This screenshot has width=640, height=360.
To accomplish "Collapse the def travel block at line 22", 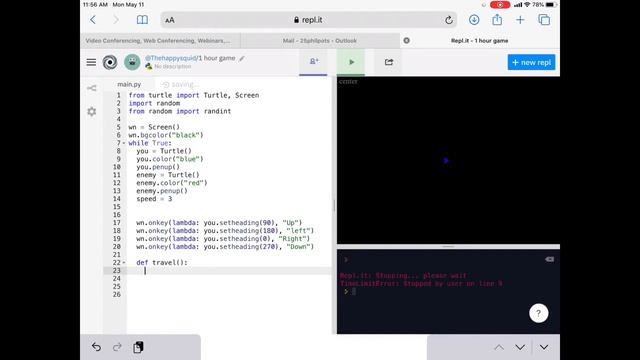I will [x=124, y=263].
